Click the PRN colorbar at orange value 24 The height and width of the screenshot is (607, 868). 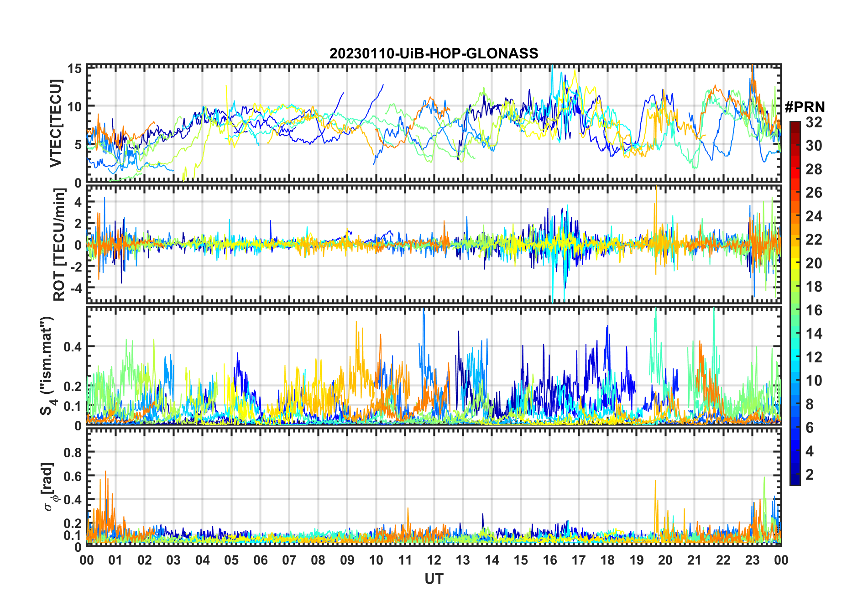click(x=795, y=216)
